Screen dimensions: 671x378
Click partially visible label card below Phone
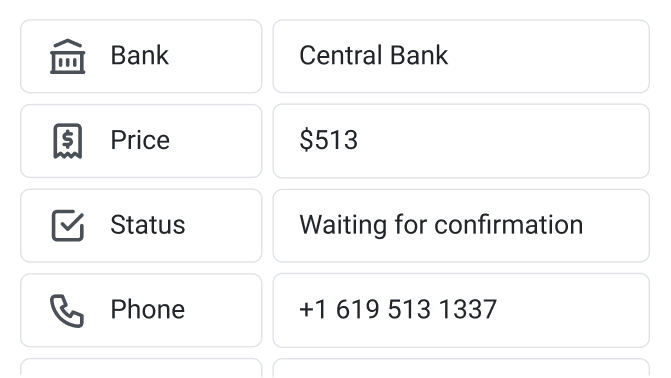coord(141,368)
